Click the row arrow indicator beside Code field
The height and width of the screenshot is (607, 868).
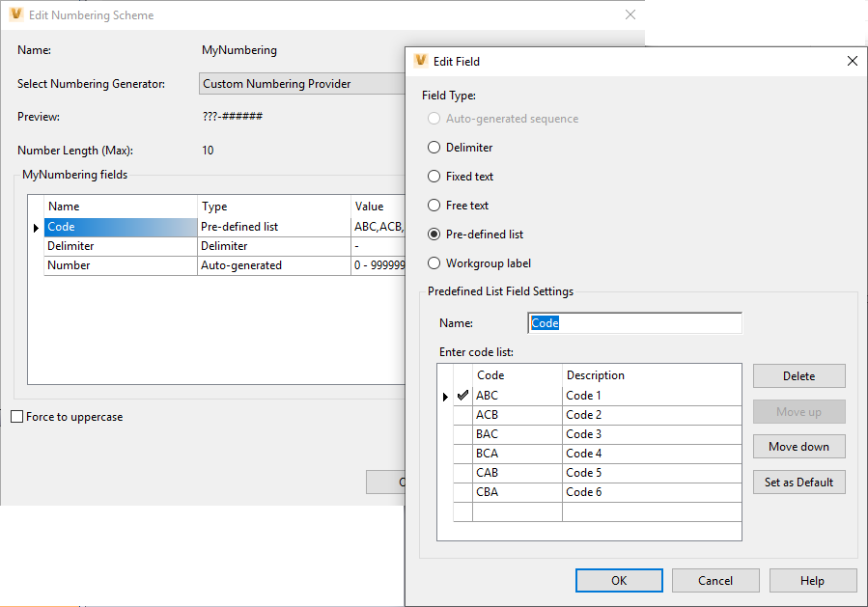pos(36,228)
